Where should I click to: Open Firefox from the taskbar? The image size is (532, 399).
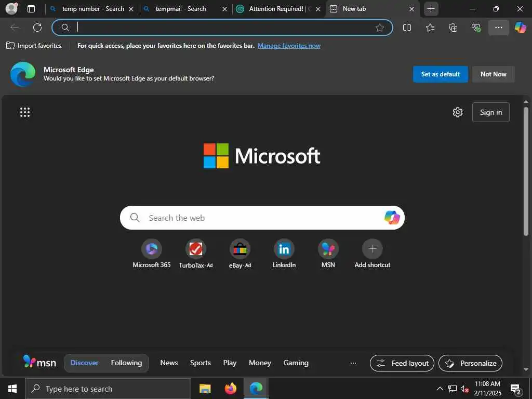pos(230,389)
